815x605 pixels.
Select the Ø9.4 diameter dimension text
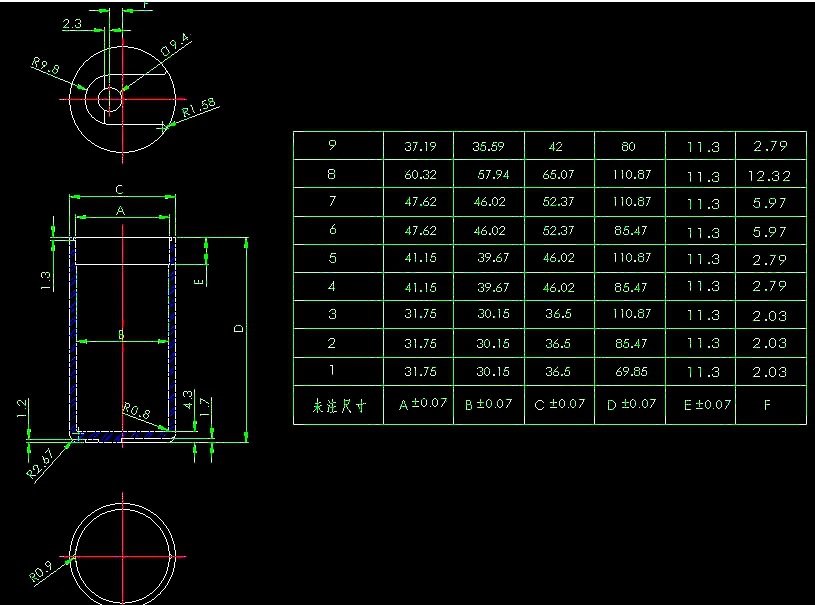tap(175, 47)
